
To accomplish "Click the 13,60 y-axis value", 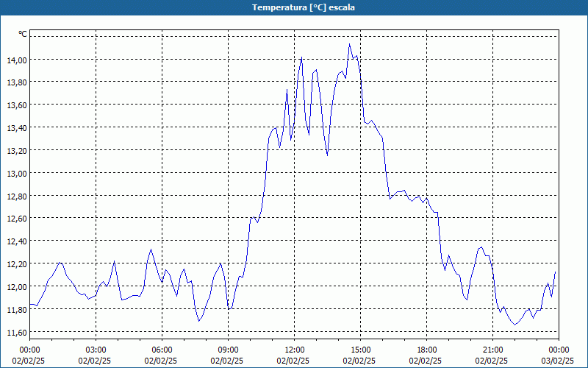I will pyautogui.click(x=17, y=105).
